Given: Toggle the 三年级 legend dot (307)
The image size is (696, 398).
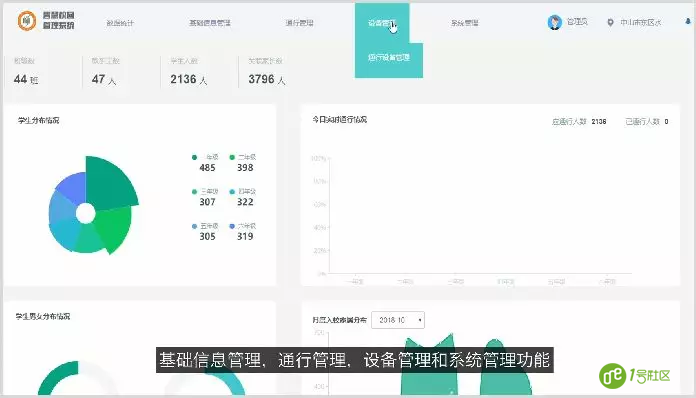Looking at the screenshot, I should click(x=194, y=192).
